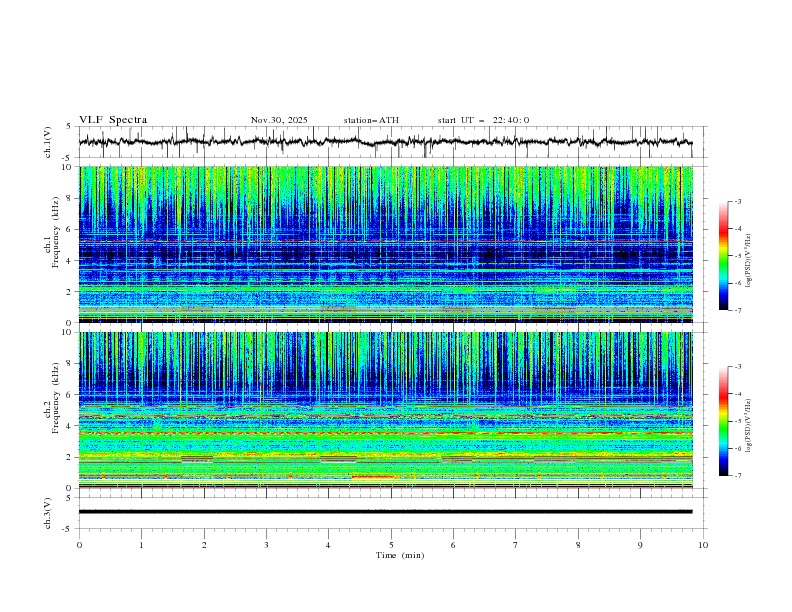
Task: Click the ch.3 flat waveform trace
Action: (385, 512)
